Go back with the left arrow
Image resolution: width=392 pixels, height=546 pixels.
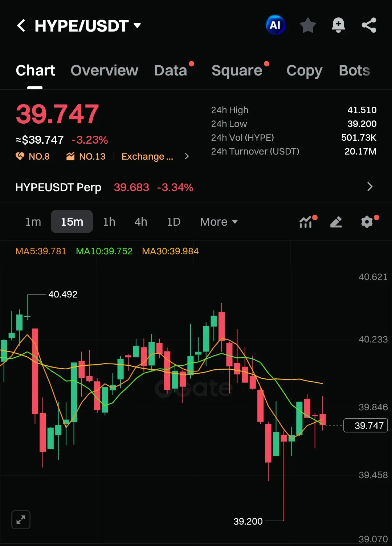point(21,25)
